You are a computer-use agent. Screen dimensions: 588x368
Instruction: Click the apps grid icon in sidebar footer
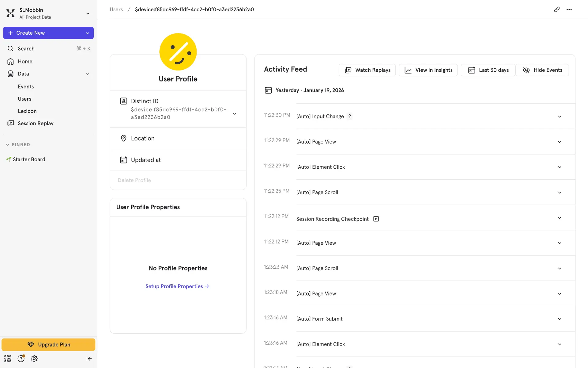click(x=8, y=358)
